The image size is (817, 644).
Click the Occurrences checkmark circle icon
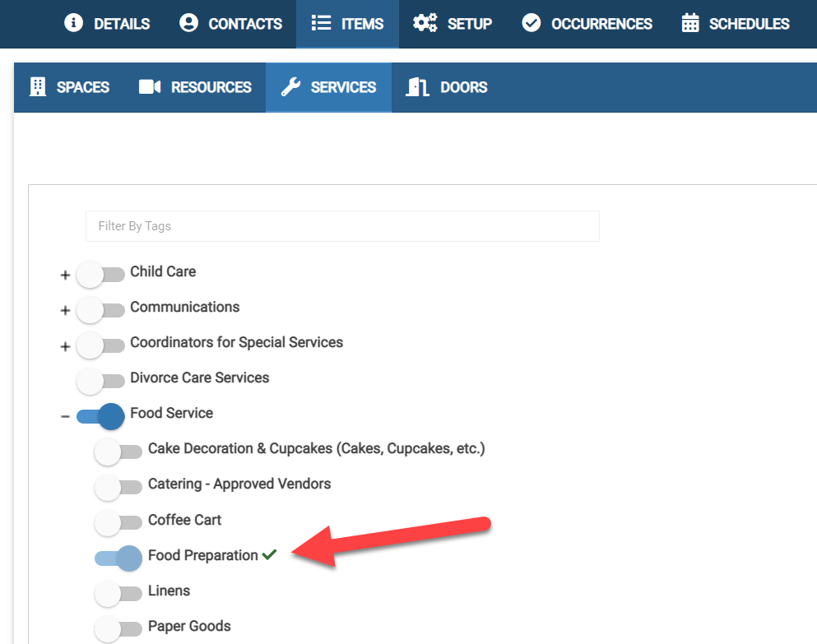(x=532, y=23)
